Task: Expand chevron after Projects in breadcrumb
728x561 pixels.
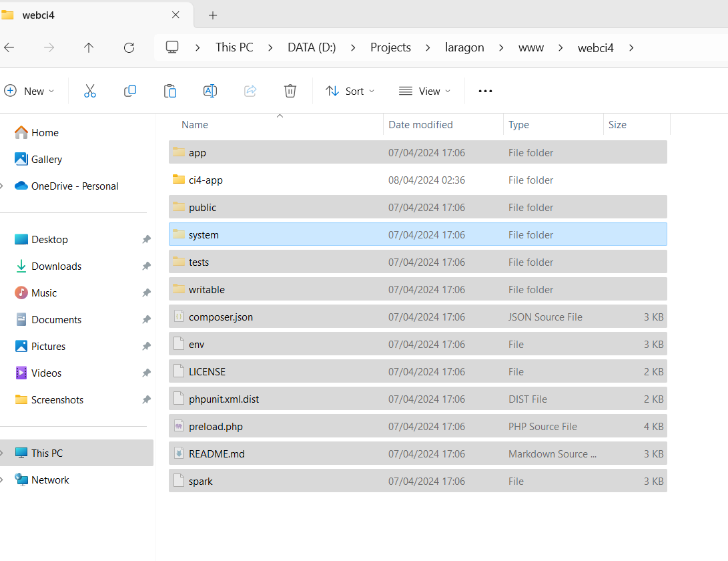Action: pos(428,48)
